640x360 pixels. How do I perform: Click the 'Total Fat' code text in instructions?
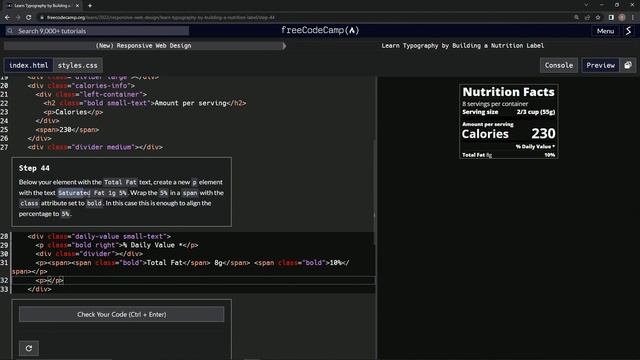120,182
